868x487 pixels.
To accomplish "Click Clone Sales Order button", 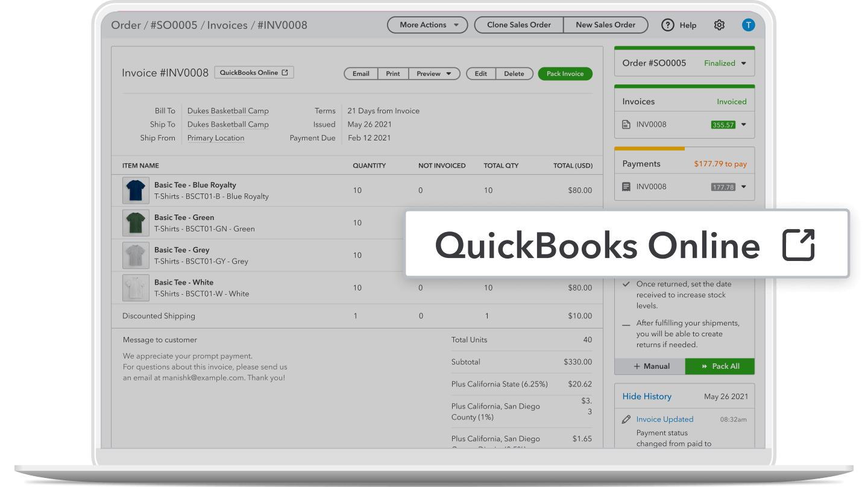I will coord(519,25).
